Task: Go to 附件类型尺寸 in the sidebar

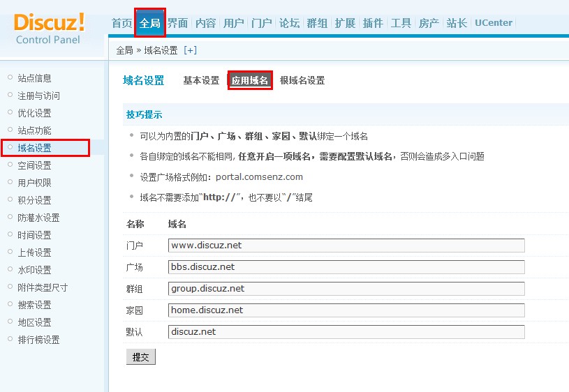Action: tap(43, 287)
